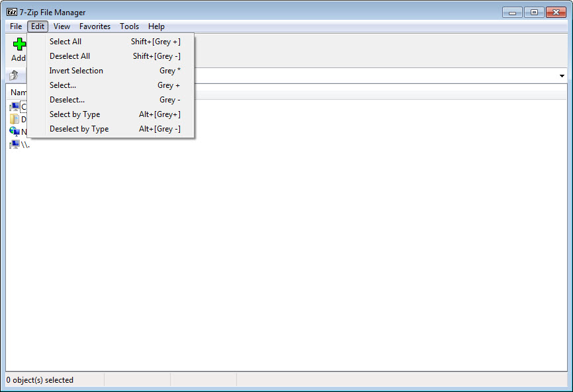Screen dimensions: 573x392
Task: Click the 7z application icon in the title bar
Action: point(12,12)
